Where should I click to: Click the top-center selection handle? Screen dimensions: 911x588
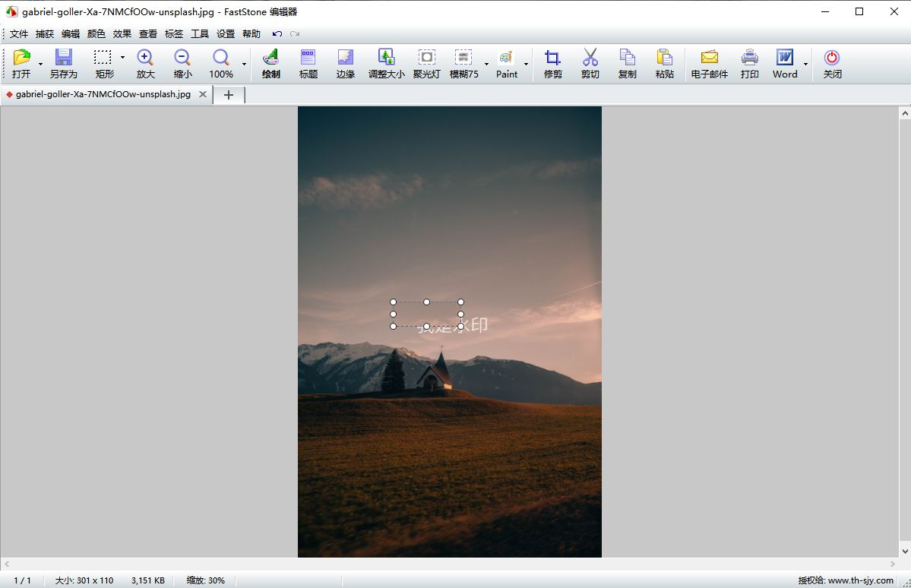coord(427,302)
